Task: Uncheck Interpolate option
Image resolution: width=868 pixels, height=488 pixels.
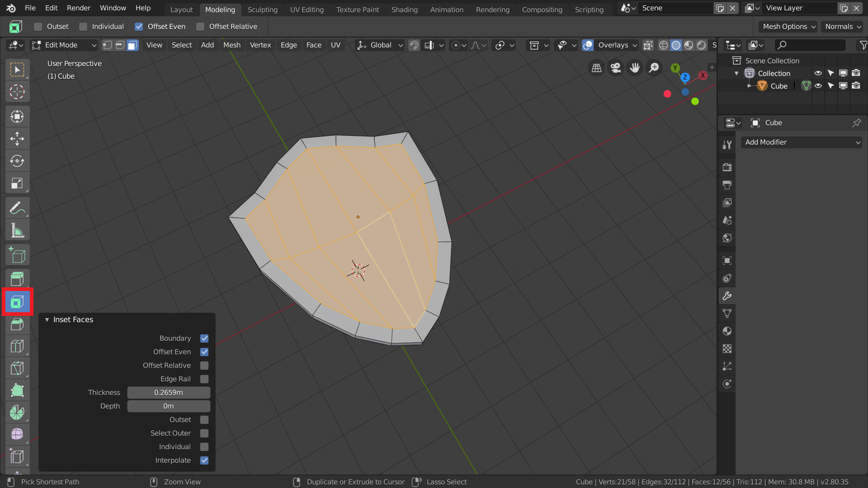Action: point(204,460)
